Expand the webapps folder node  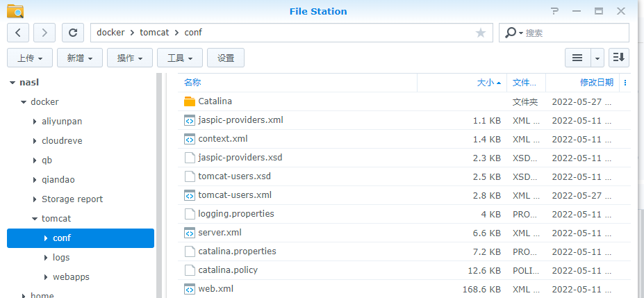click(x=46, y=277)
